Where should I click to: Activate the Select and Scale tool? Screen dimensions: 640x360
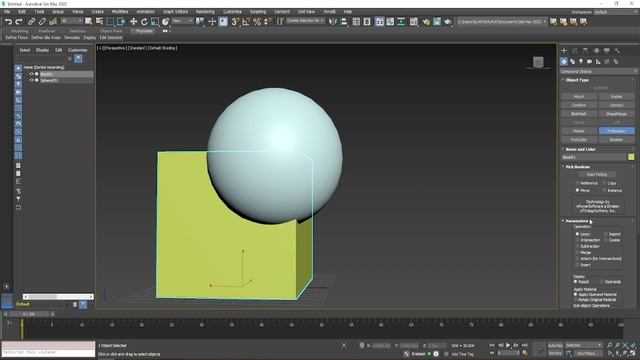point(155,22)
